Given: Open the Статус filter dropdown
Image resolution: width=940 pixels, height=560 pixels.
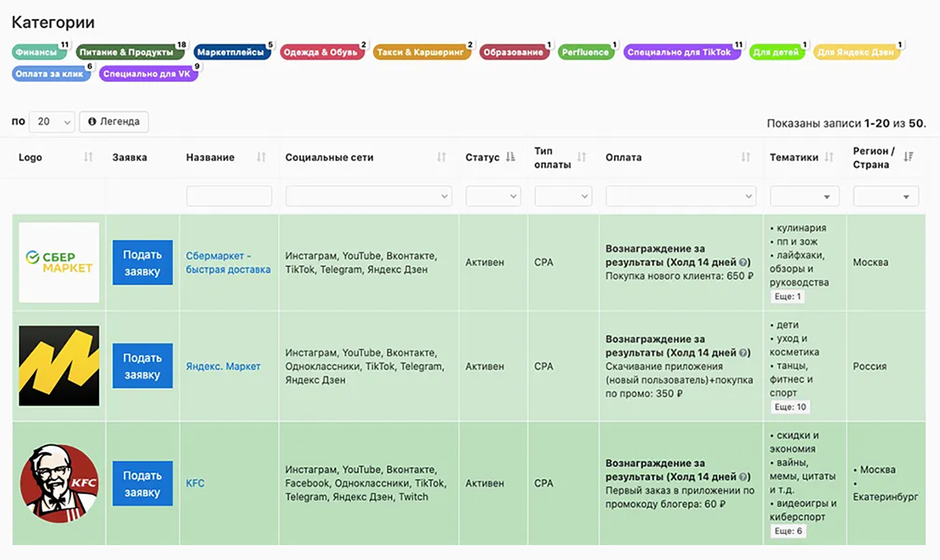Looking at the screenshot, I should point(493,196).
